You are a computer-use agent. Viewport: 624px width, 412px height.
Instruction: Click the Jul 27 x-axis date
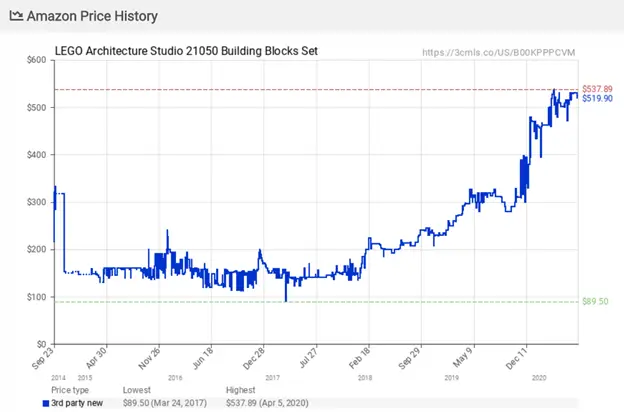pos(308,357)
